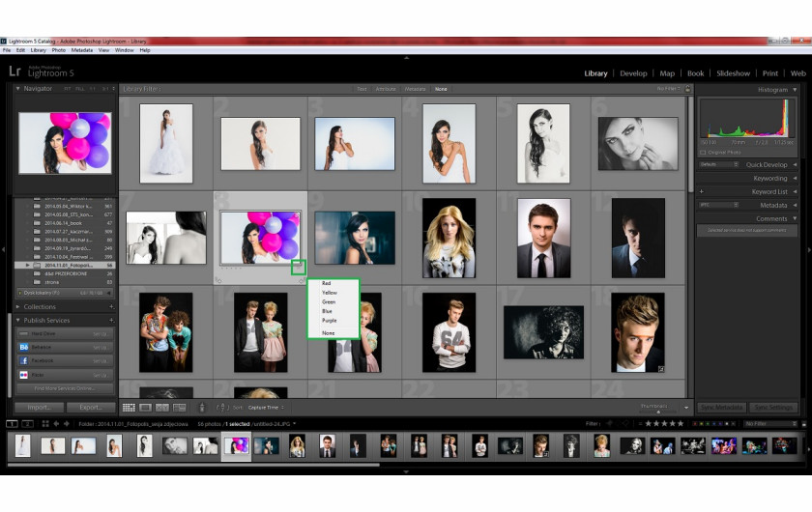Click color label badge on balloon photo

point(299,268)
